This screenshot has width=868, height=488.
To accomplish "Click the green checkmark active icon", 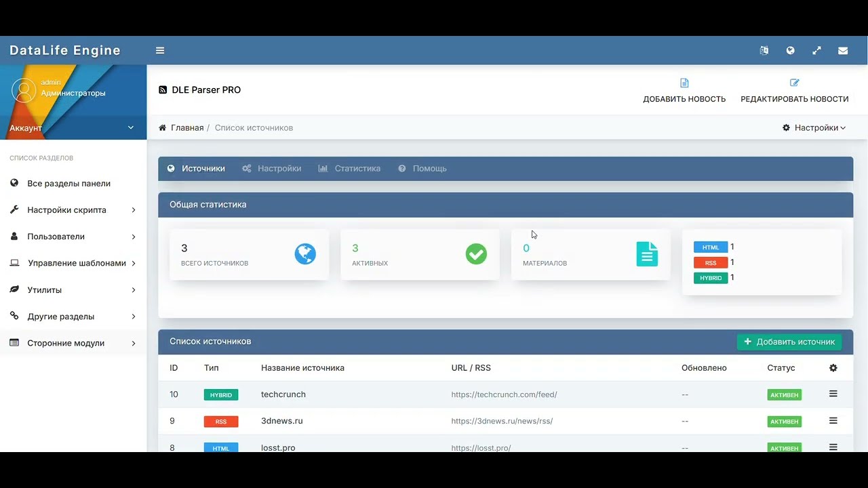I will (x=476, y=254).
